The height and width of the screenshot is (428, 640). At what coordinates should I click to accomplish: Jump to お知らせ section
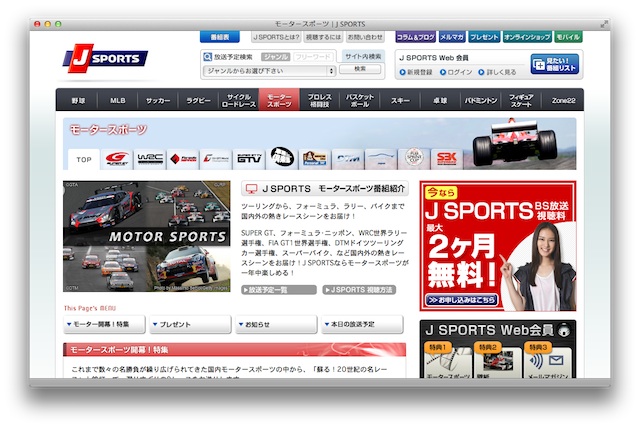coord(276,324)
